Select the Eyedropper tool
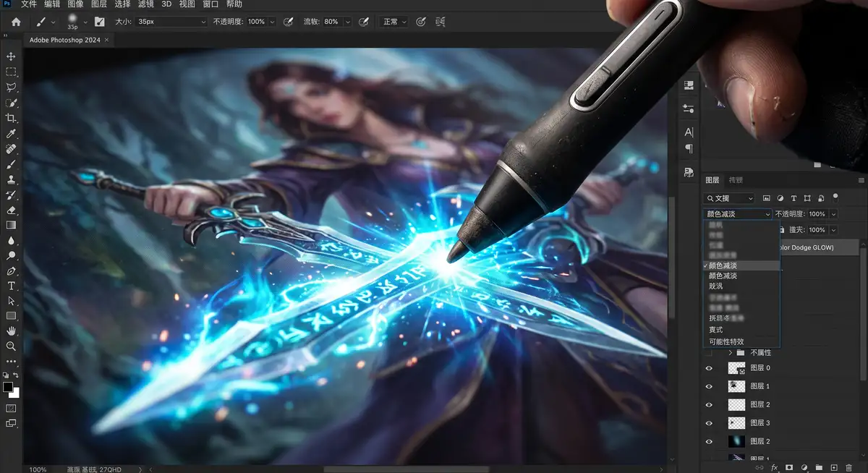The width and height of the screenshot is (868, 473). 11,134
